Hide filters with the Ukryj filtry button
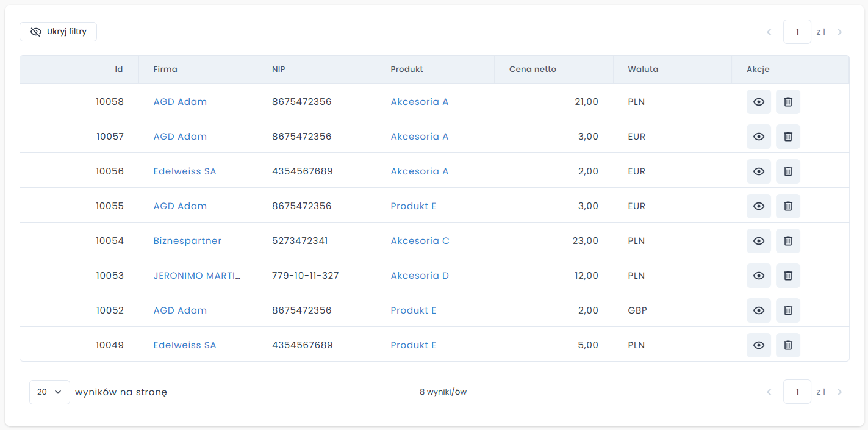The image size is (868, 430). 59,32
